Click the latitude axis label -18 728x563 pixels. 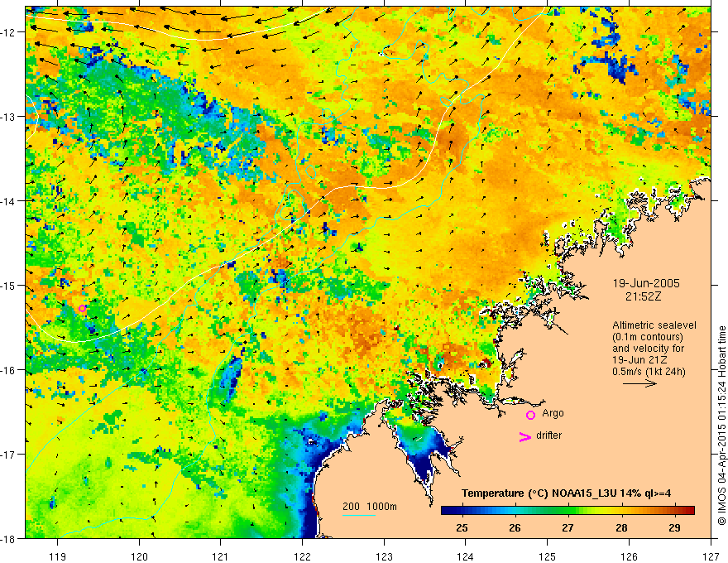[9, 538]
